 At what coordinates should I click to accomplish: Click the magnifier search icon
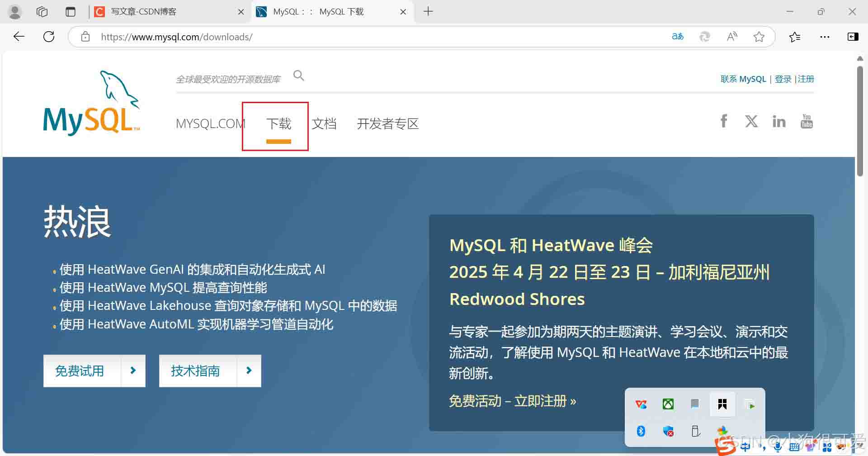coord(299,76)
